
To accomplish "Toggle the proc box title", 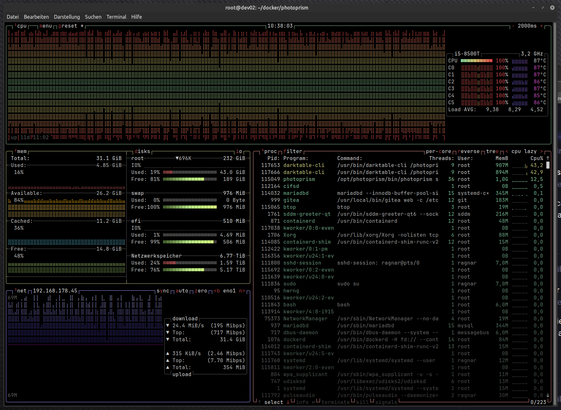I will [x=269, y=151].
